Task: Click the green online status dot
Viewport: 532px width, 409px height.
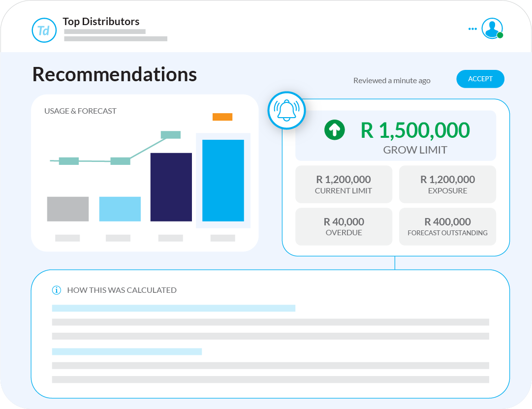Action: click(500, 35)
